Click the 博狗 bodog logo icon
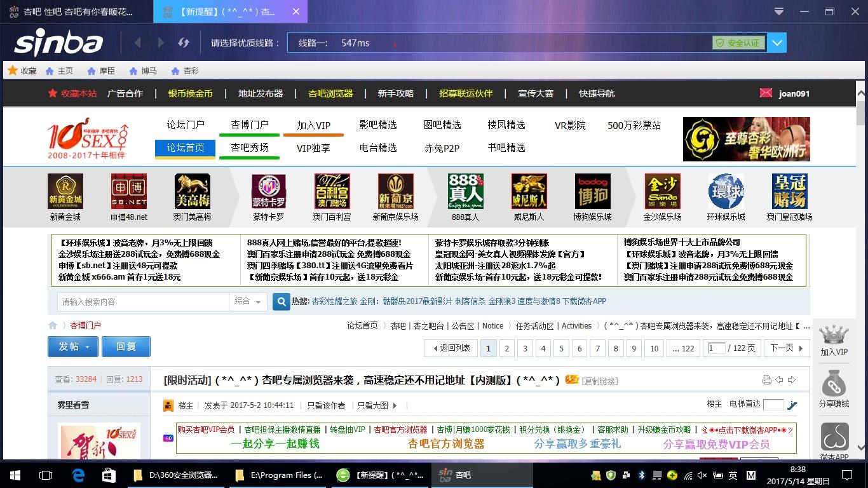The height and width of the screenshot is (488, 868). click(x=593, y=191)
